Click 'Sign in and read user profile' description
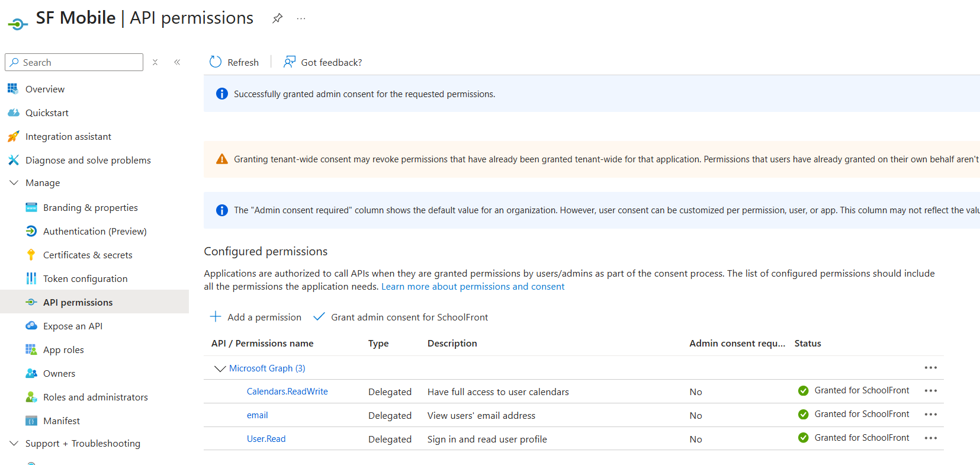The width and height of the screenshot is (980, 465). pyautogui.click(x=487, y=440)
